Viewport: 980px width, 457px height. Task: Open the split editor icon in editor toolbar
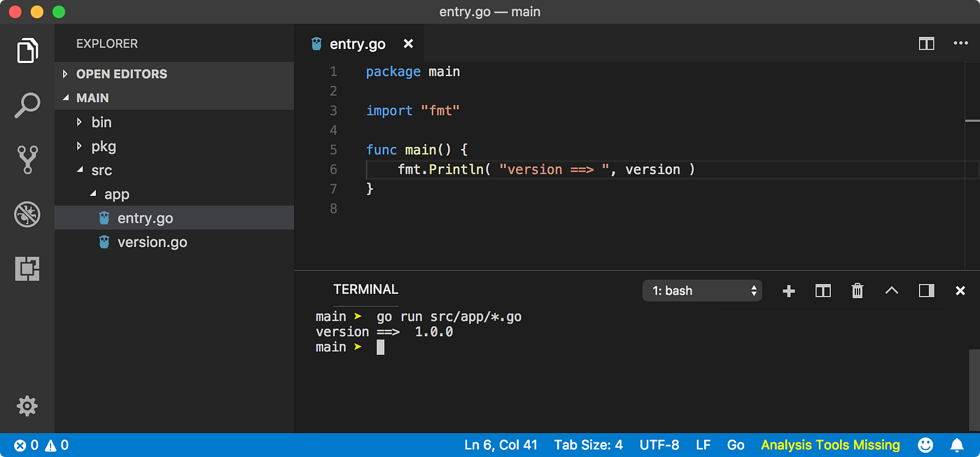coord(926,43)
